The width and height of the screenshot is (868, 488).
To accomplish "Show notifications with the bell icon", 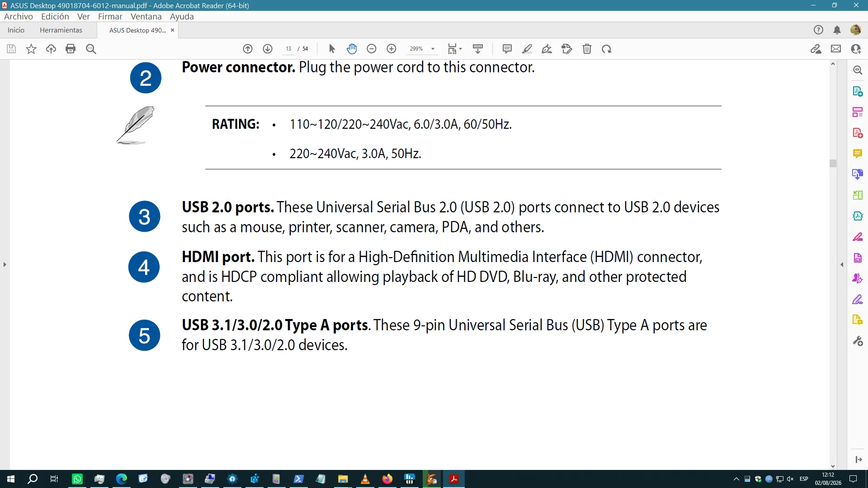I will [837, 30].
